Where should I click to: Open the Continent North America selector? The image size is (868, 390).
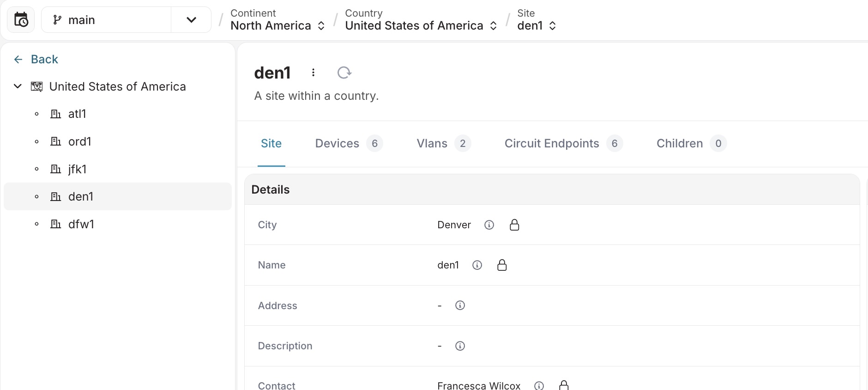(x=277, y=20)
